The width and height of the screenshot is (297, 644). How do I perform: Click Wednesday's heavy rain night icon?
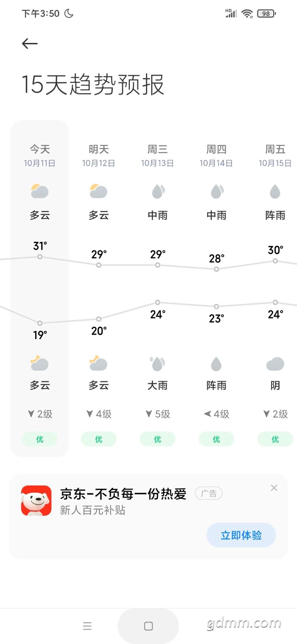coord(158,364)
